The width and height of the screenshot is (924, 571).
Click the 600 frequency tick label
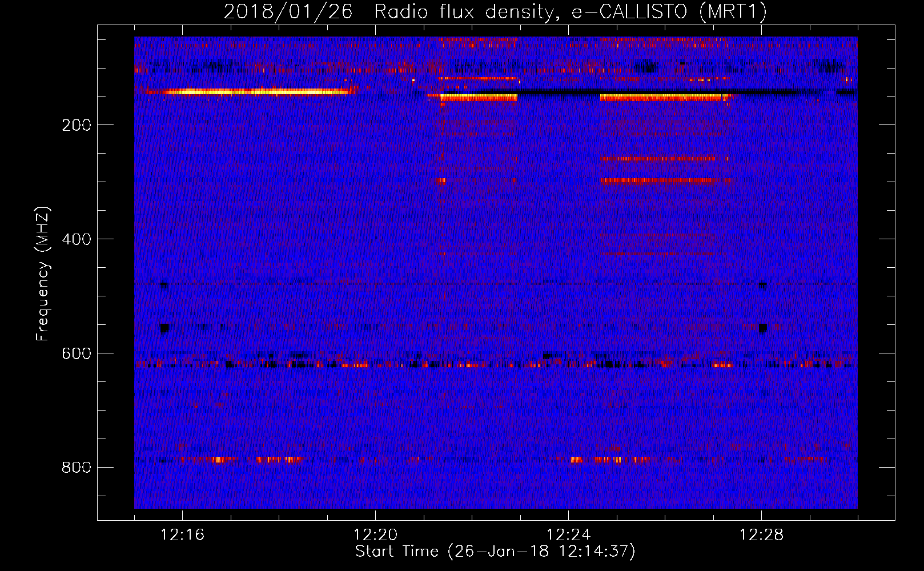tap(77, 353)
